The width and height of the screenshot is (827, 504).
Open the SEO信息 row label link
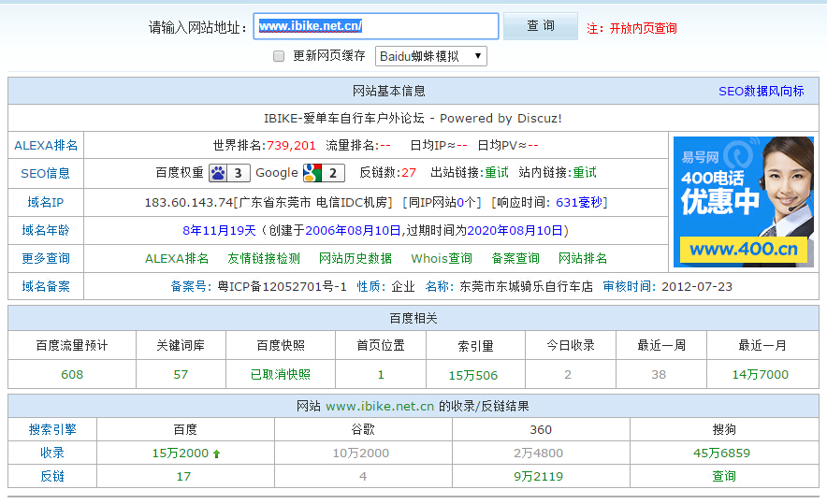click(x=45, y=173)
